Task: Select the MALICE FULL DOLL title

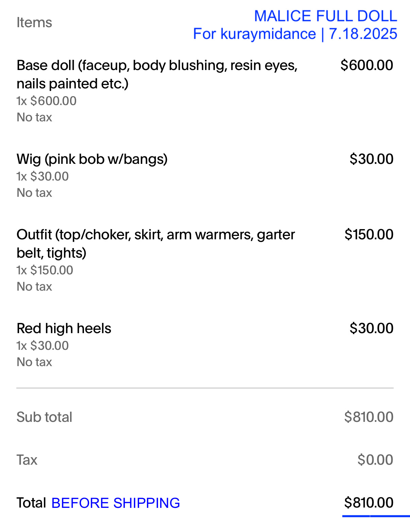Action: pyautogui.click(x=325, y=16)
